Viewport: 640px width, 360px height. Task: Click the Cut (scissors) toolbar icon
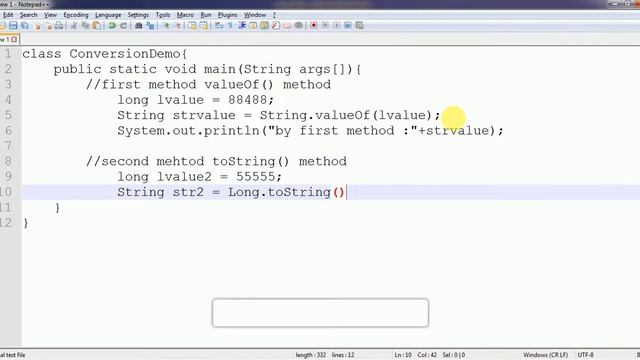click(x=74, y=26)
